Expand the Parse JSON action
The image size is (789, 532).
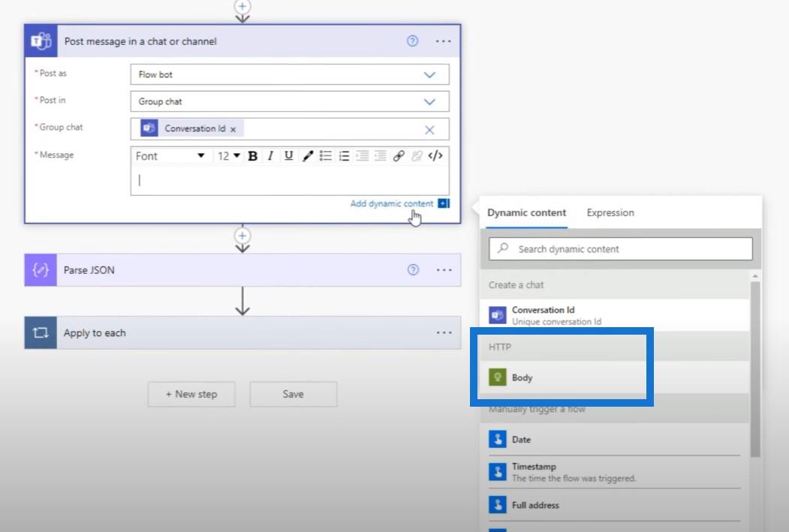click(242, 270)
